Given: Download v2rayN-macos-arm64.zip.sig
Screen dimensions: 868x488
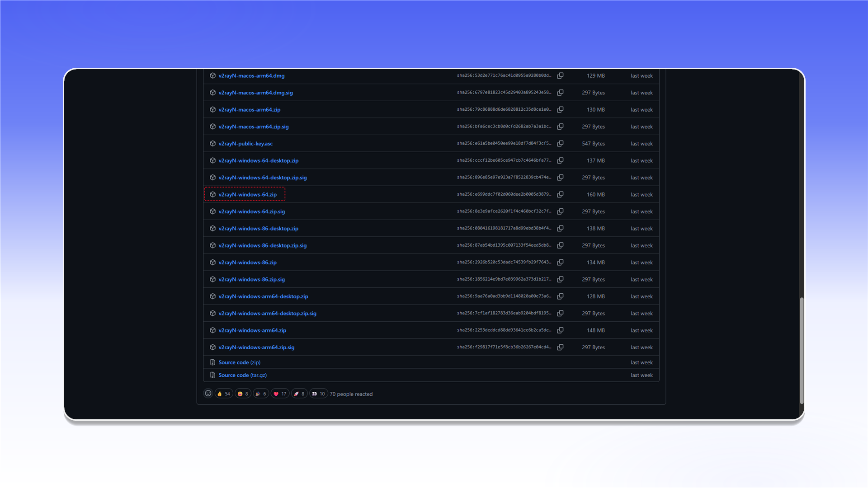Looking at the screenshot, I should [253, 127].
